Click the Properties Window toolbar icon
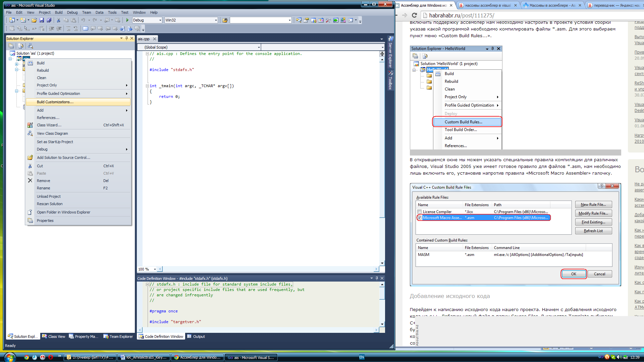 point(306,20)
